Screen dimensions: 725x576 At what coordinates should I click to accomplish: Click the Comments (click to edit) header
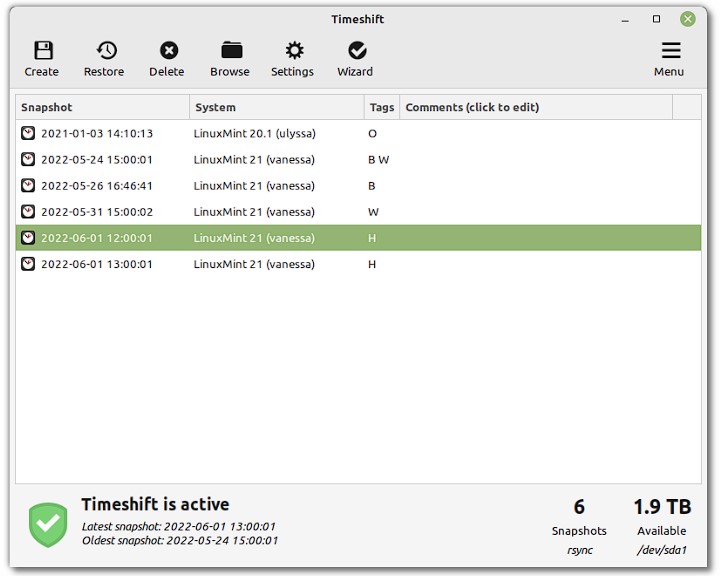[x=536, y=107]
